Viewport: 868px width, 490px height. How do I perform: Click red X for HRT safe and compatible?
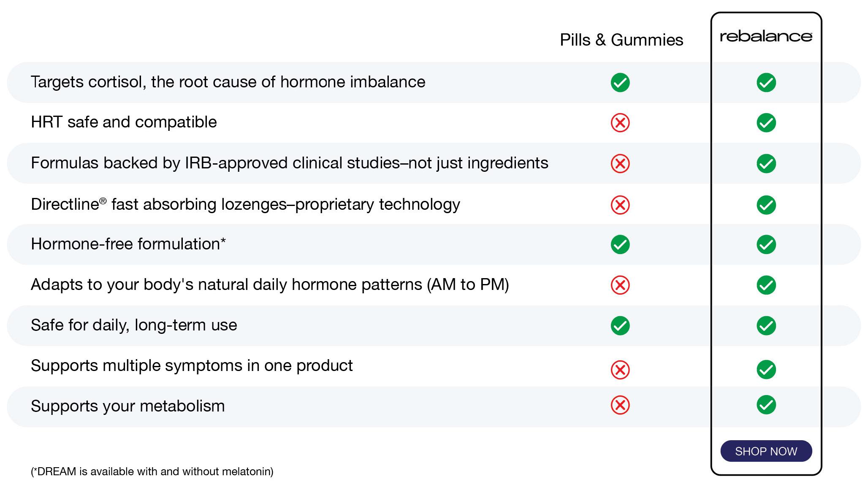click(x=620, y=123)
